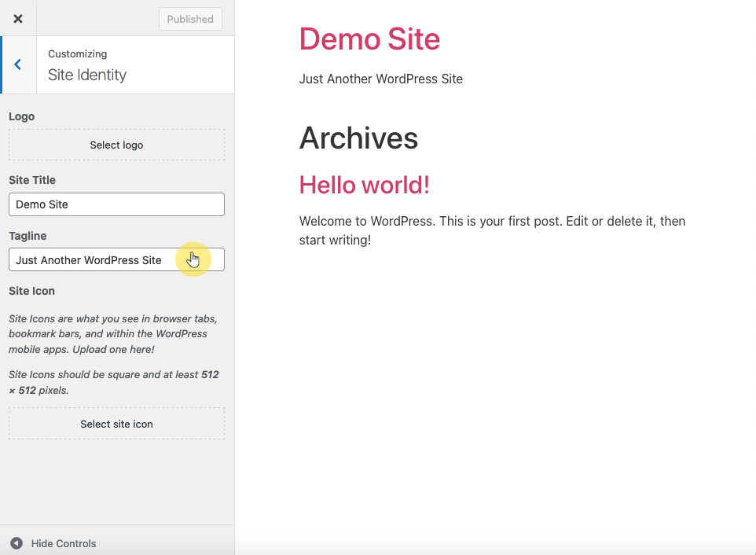Click the Select logo button
756x555 pixels.
pos(116,145)
